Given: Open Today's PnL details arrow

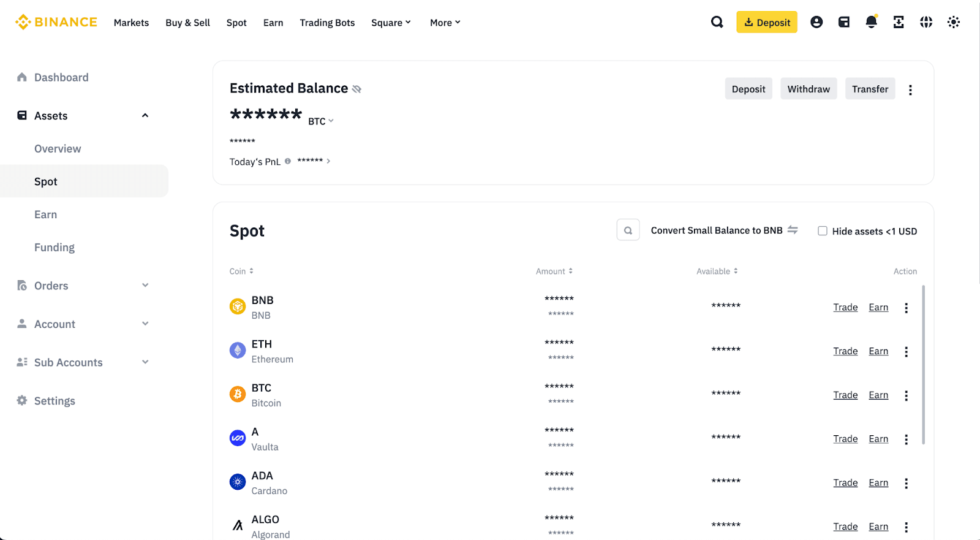Looking at the screenshot, I should [x=328, y=161].
